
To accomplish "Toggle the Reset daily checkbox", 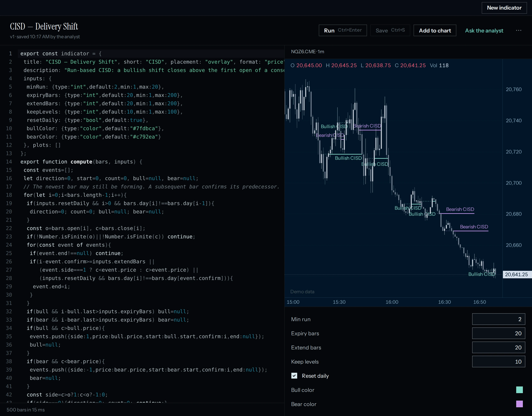I will pyautogui.click(x=294, y=375).
